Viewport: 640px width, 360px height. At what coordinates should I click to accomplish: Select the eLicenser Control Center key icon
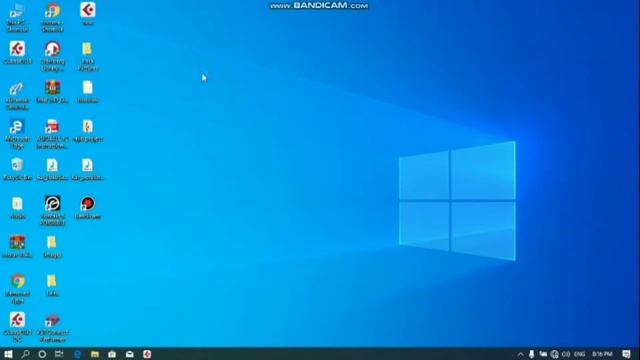pos(17,89)
